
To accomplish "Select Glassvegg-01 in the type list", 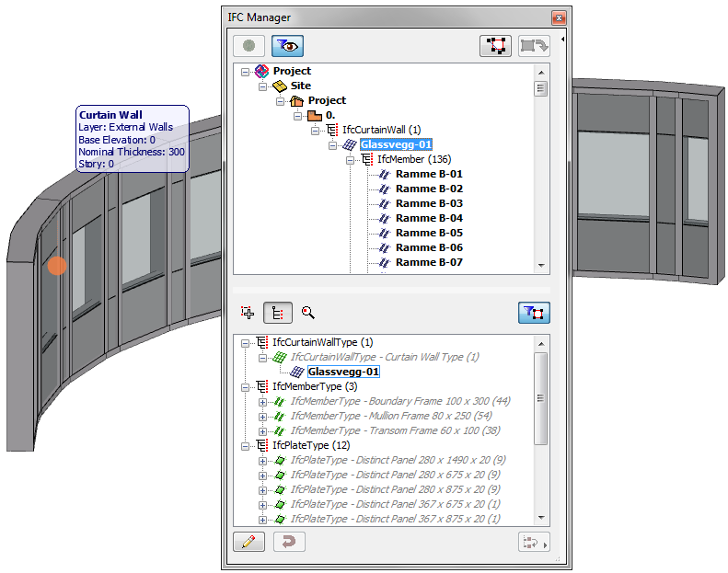I will tap(343, 372).
